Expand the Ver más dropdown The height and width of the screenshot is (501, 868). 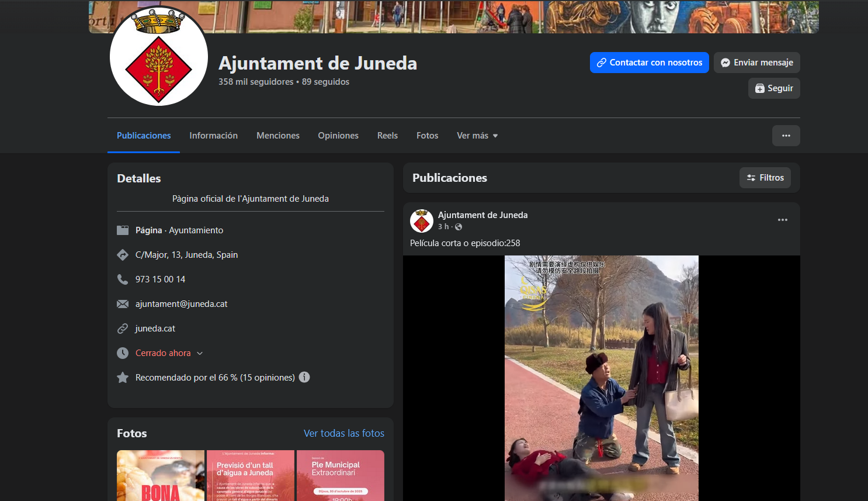click(477, 136)
